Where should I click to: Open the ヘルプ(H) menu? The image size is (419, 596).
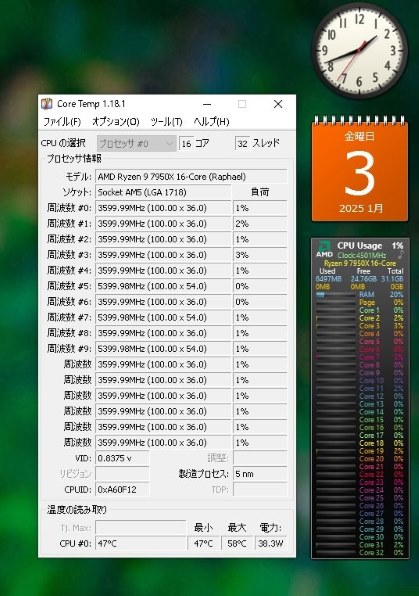(x=211, y=122)
